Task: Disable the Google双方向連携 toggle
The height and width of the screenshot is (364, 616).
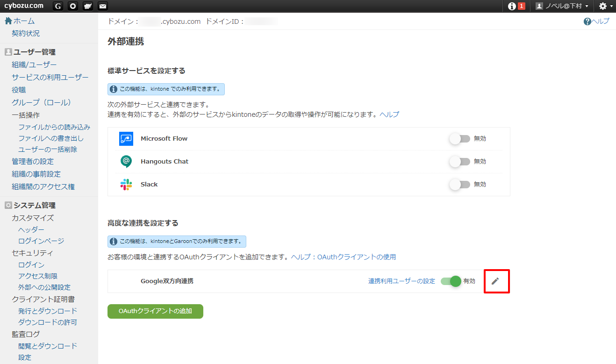Action: [x=451, y=281]
